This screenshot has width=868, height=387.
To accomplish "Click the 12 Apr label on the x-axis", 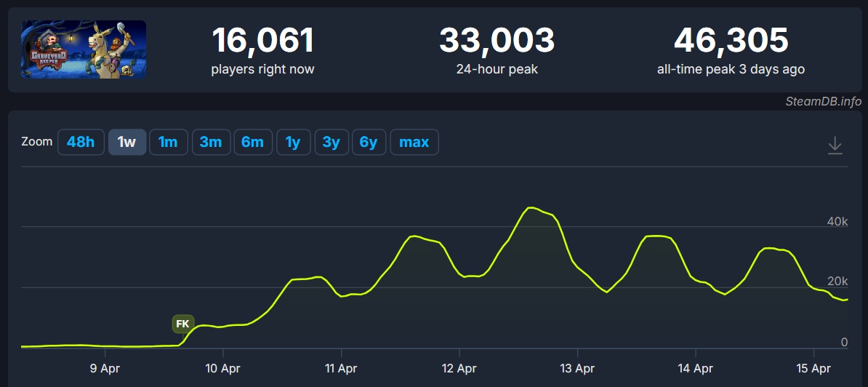I will click(458, 369).
